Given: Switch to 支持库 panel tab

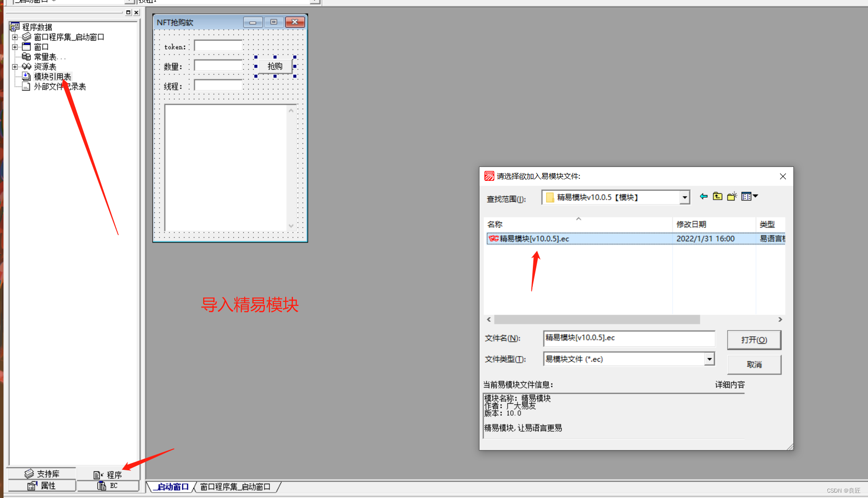Looking at the screenshot, I should (x=42, y=474).
